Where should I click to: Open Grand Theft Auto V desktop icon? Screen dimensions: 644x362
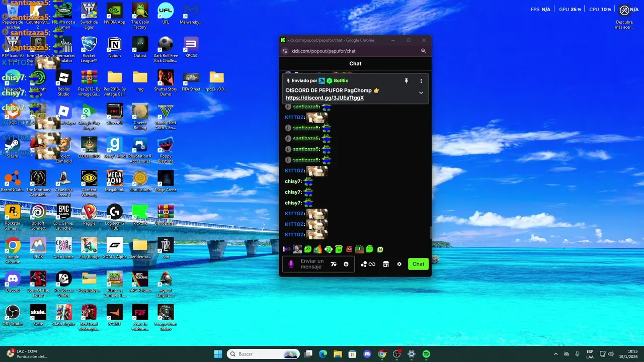click(x=166, y=116)
